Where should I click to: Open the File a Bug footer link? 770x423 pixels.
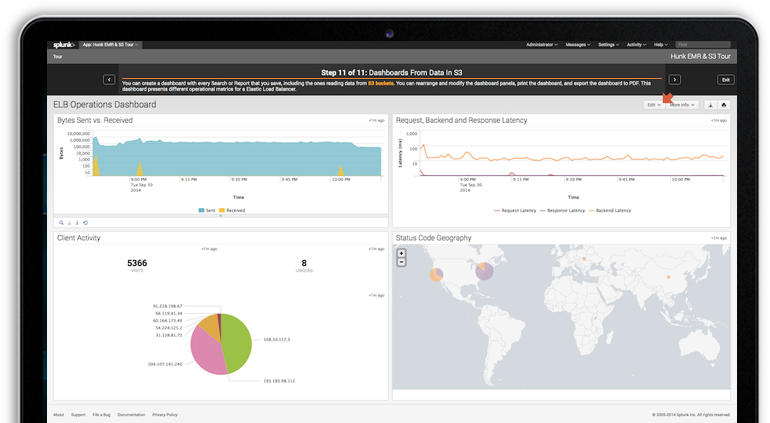coord(102,415)
